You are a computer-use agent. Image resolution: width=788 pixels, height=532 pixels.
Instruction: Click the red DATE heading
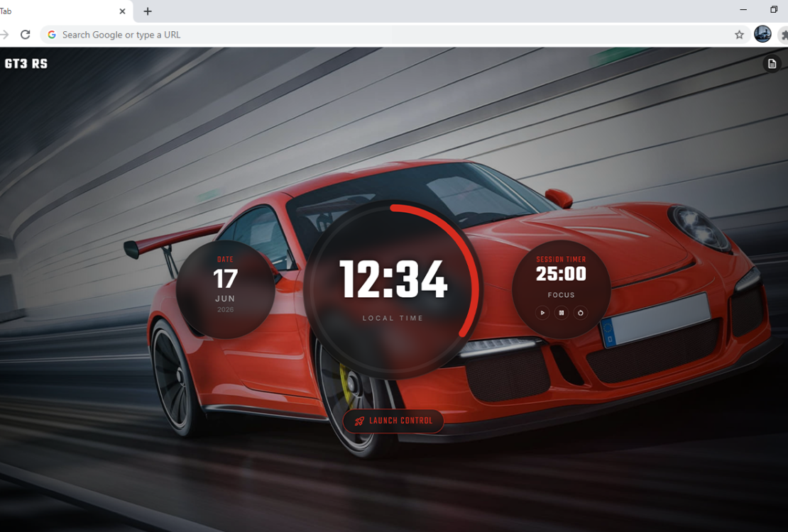coord(225,259)
